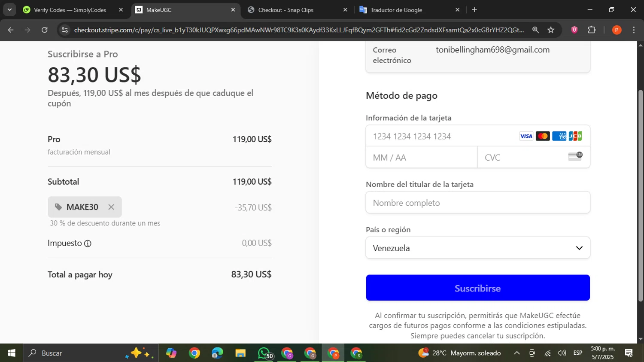
Task: Open the volume speaker icon
Action: tap(562, 353)
